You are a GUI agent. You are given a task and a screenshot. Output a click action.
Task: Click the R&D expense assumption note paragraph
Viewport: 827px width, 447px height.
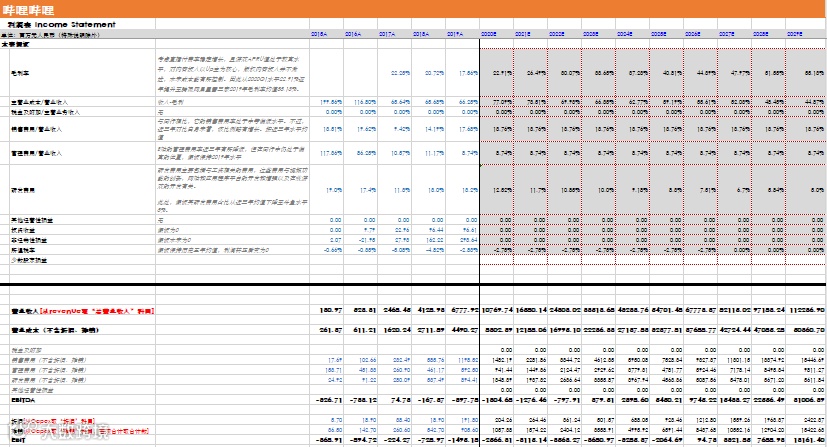(x=232, y=189)
